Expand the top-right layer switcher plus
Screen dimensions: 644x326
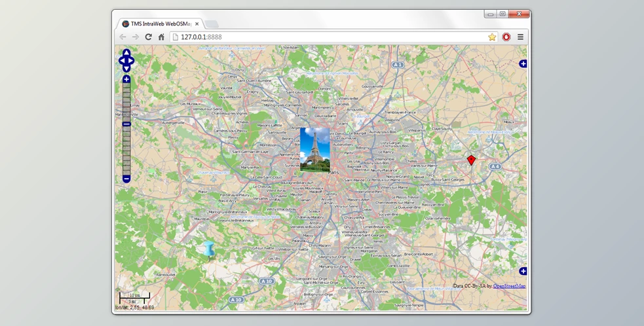coord(523,63)
